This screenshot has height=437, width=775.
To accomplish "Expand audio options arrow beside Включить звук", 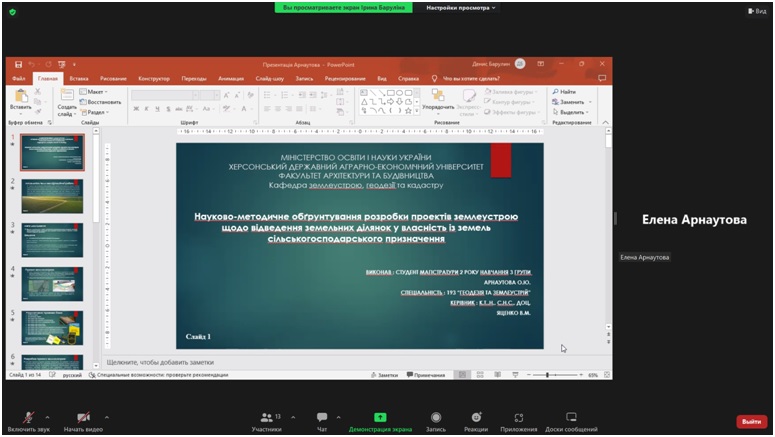I will click(x=47, y=418).
